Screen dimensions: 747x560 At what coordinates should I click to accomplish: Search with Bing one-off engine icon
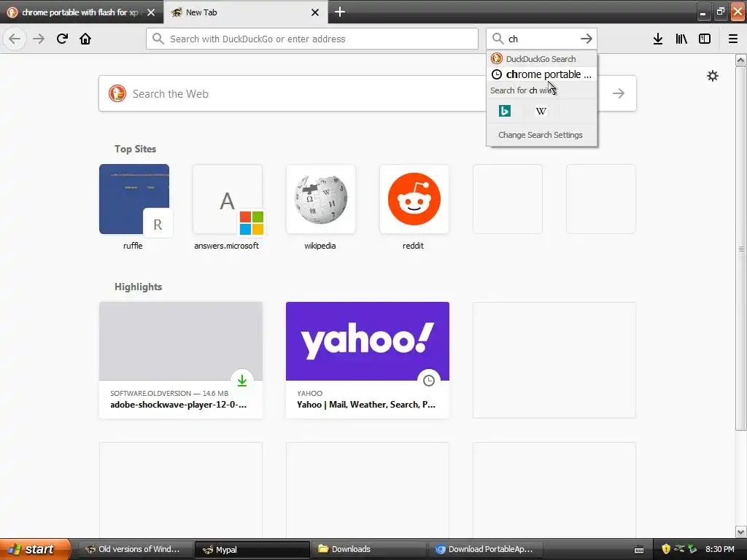coord(505,111)
